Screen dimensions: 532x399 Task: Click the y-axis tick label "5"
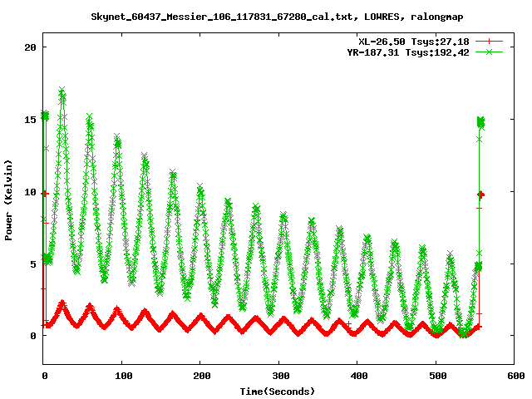pyautogui.click(x=33, y=264)
